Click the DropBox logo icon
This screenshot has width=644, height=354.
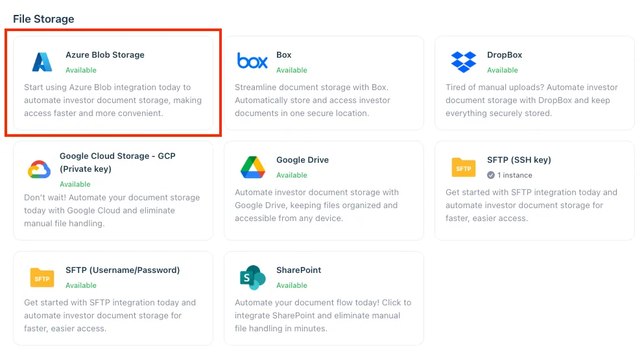[463, 62]
